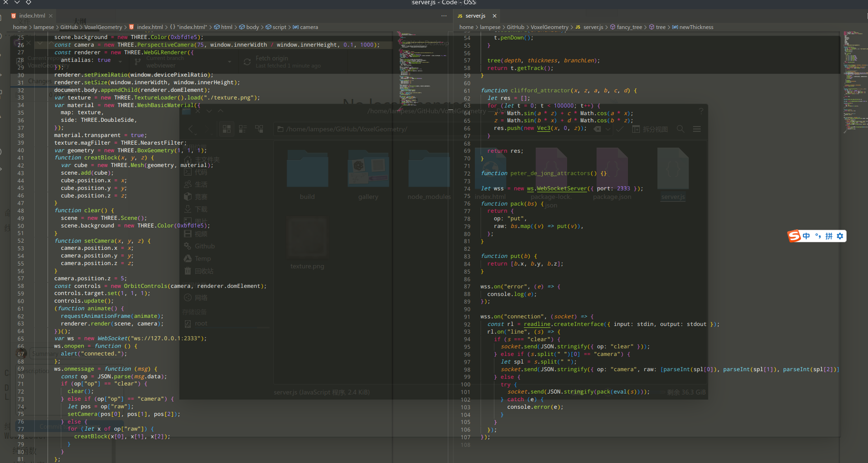Toggle Chinese/English mode in the Sogou toolbar

806,236
